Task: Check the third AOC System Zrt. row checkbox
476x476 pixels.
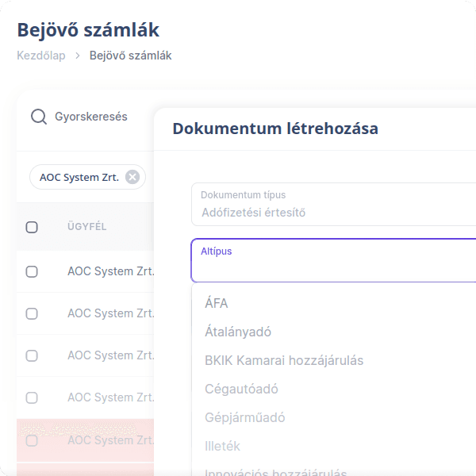Action: 32,355
